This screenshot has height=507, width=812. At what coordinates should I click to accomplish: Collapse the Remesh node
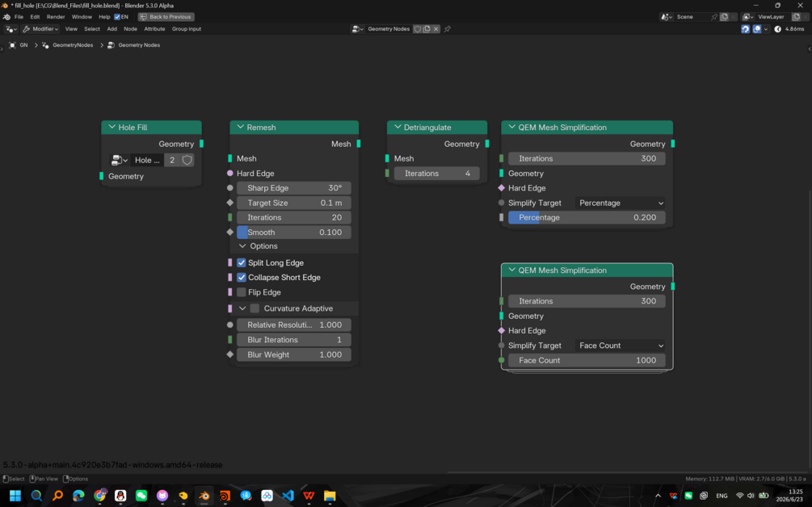coord(240,128)
